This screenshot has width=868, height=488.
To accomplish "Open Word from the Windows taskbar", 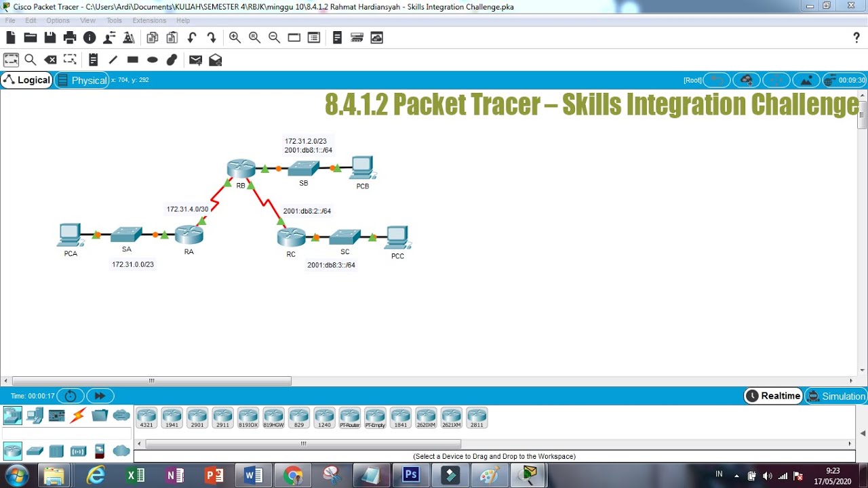I will click(x=254, y=475).
